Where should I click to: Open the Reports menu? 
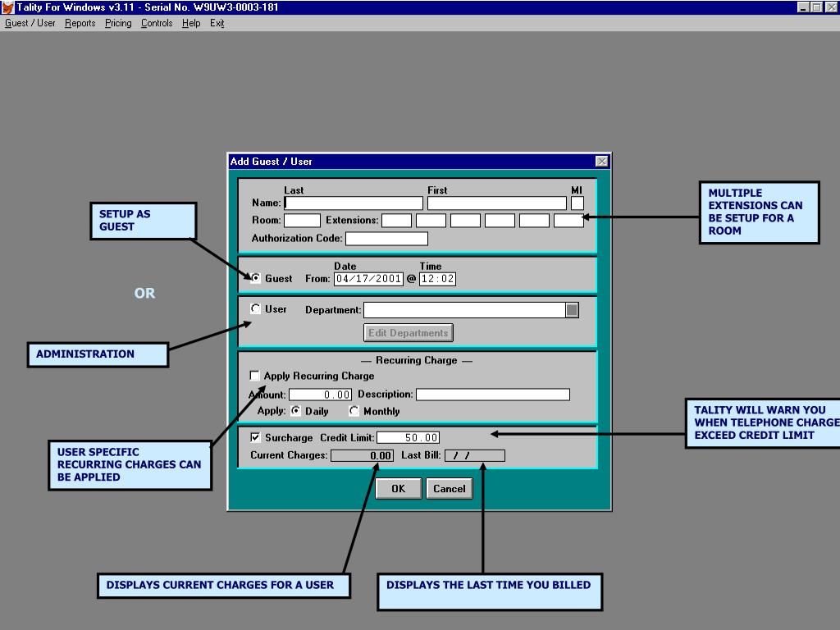click(80, 23)
